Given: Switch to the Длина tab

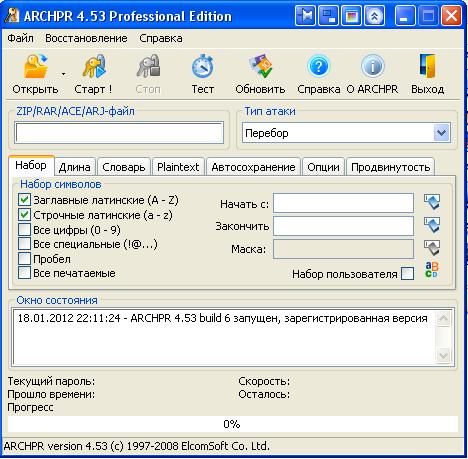Looking at the screenshot, I should click(75, 167).
